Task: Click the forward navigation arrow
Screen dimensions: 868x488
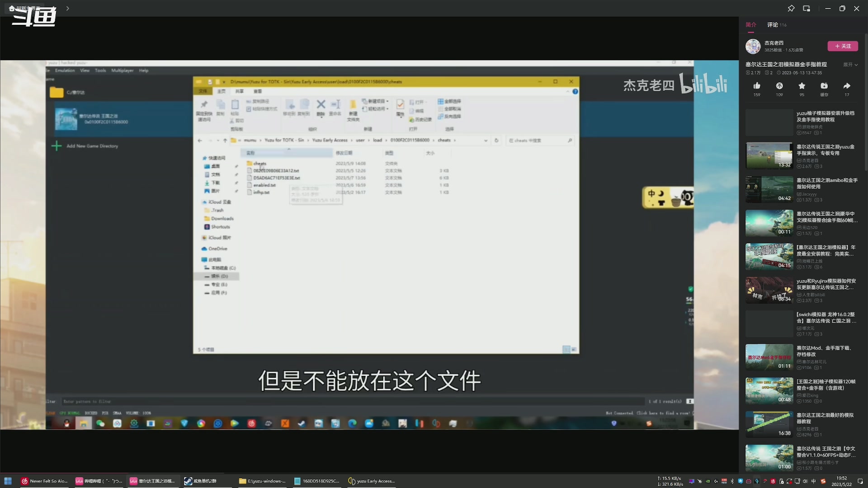Action: 67,8
